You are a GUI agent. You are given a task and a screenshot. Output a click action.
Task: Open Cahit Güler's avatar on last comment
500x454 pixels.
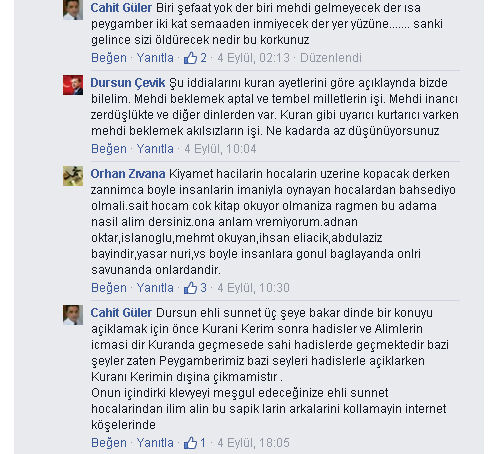[73, 315]
